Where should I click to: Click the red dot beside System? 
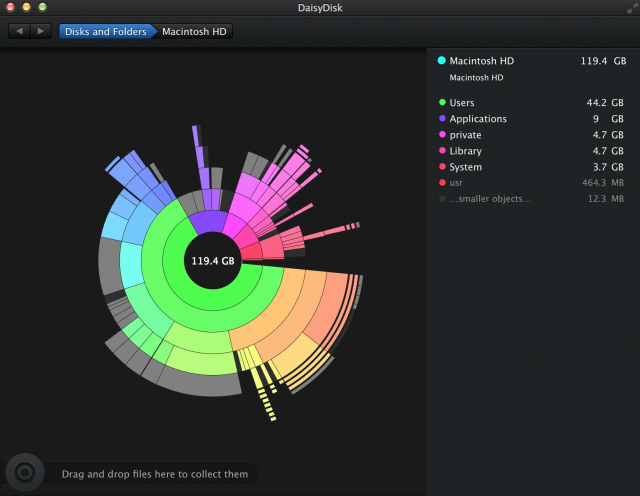442,167
